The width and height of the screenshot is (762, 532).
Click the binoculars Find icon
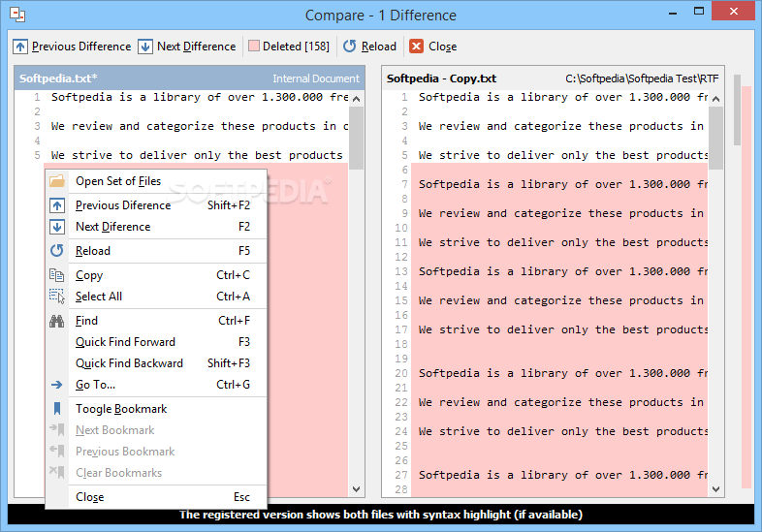tap(57, 321)
